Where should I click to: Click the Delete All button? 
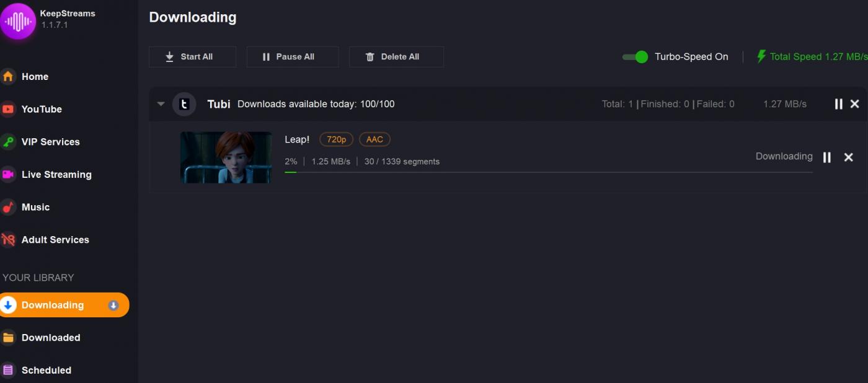click(x=396, y=57)
